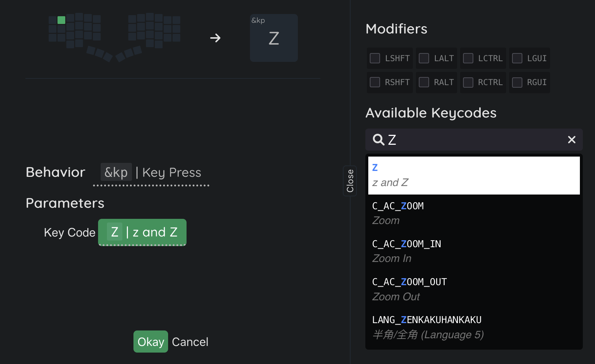
Task: Toggle the LALT modifier checkbox
Action: click(424, 58)
